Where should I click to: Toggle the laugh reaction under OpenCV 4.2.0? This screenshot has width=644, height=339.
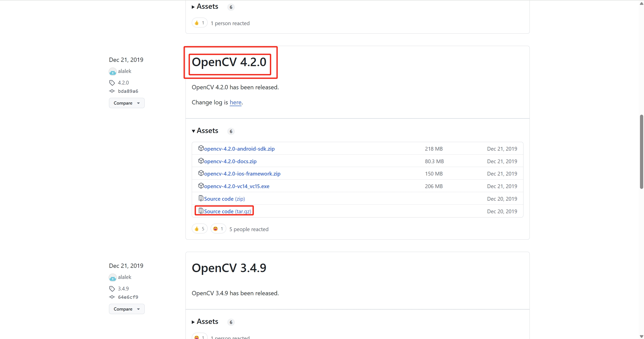point(218,229)
